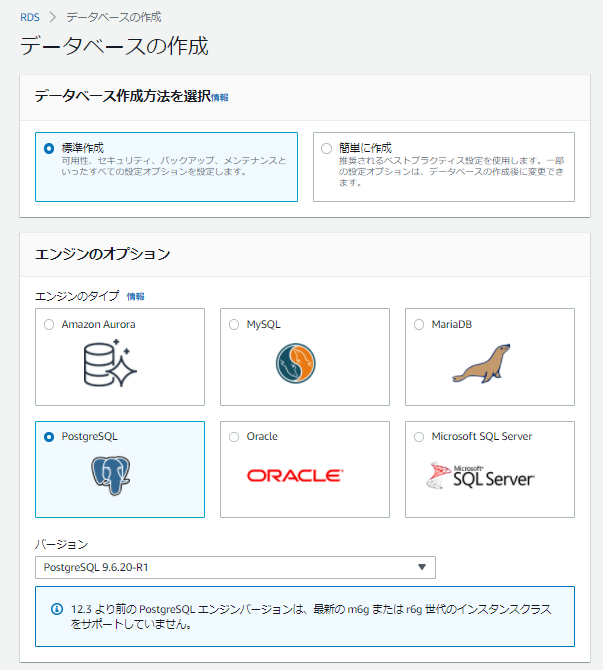Click the info circle icon in the notice box
Image resolution: width=603 pixels, height=670 pixels.
pos(57,609)
